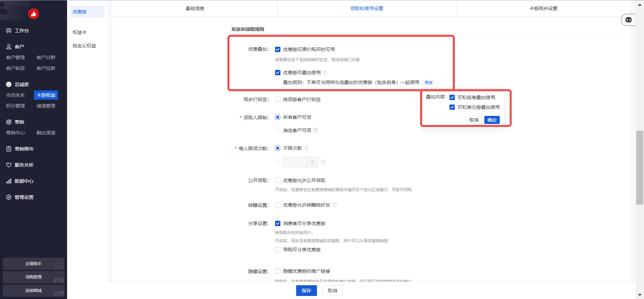The height and width of the screenshot is (299, 644).
Task: Click help icon next to 优惠券可叠加使用
Action: pos(325,73)
